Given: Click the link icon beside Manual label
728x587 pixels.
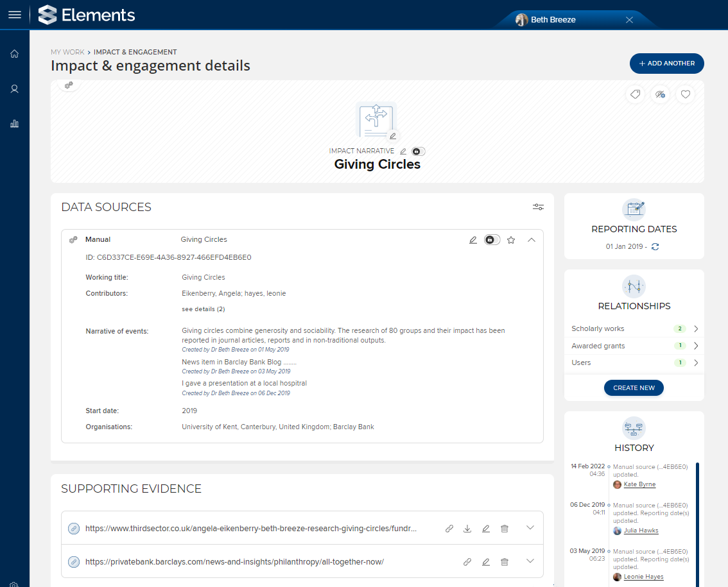Looking at the screenshot, I should click(x=73, y=240).
